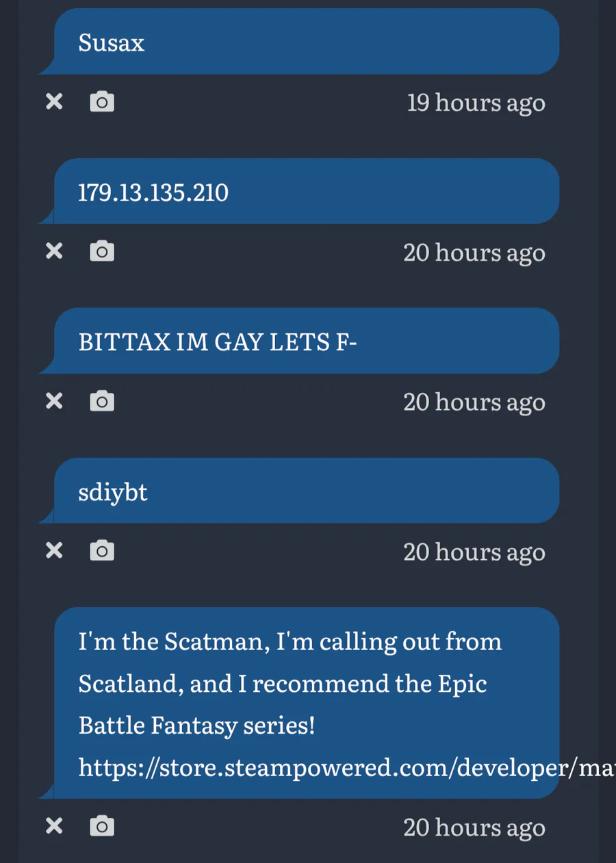Click the "19 hours ago" timestamp
The image size is (616, 863).
tap(476, 103)
